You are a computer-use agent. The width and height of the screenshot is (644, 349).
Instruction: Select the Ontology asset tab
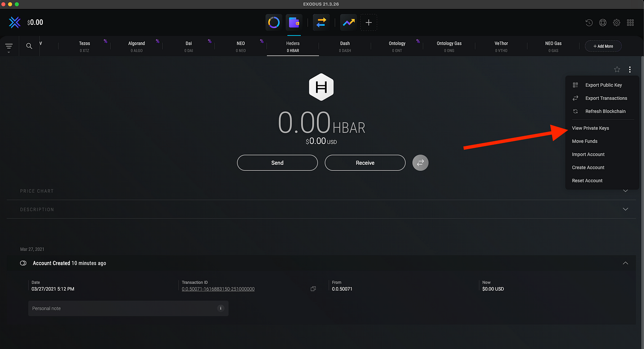point(397,47)
